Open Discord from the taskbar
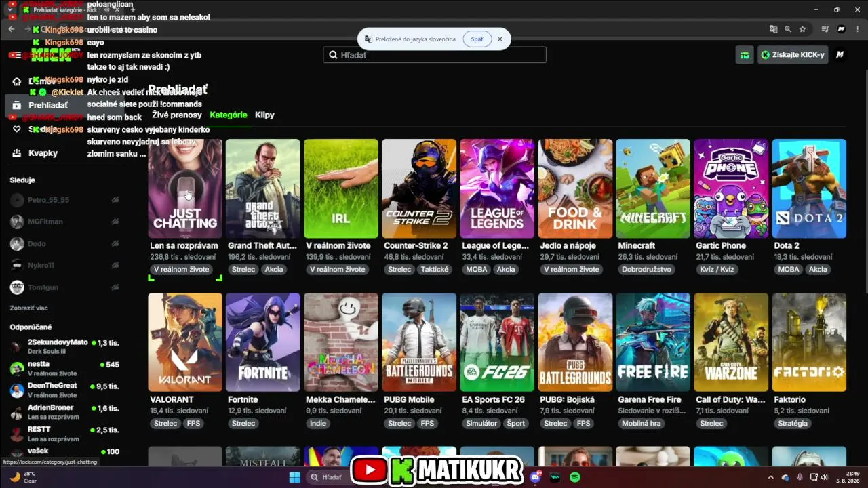868x488 pixels. point(536,477)
